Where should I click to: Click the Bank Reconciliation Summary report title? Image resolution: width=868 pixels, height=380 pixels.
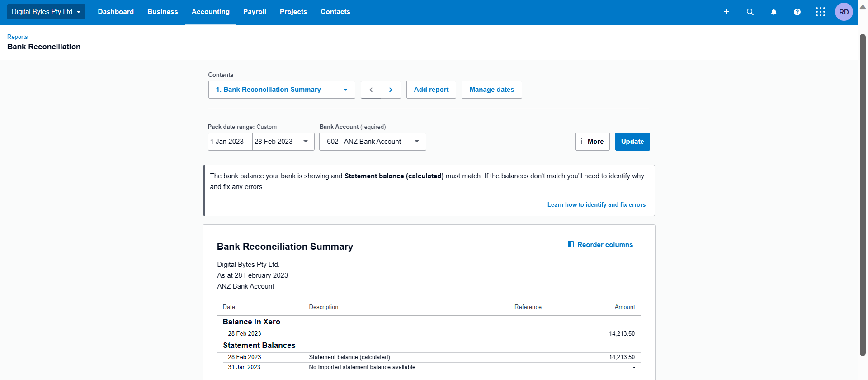(285, 247)
